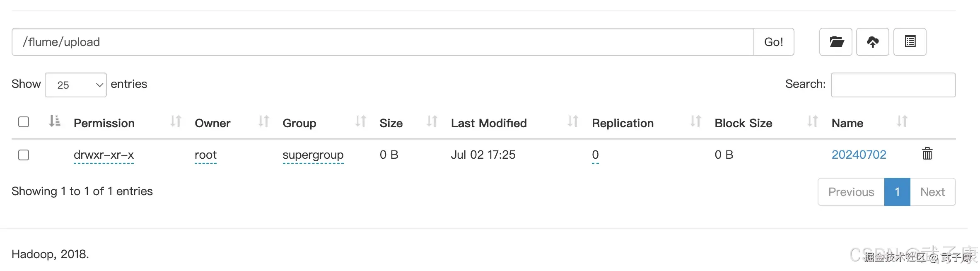Delete the 20240702 directory with trash icon

click(x=927, y=154)
